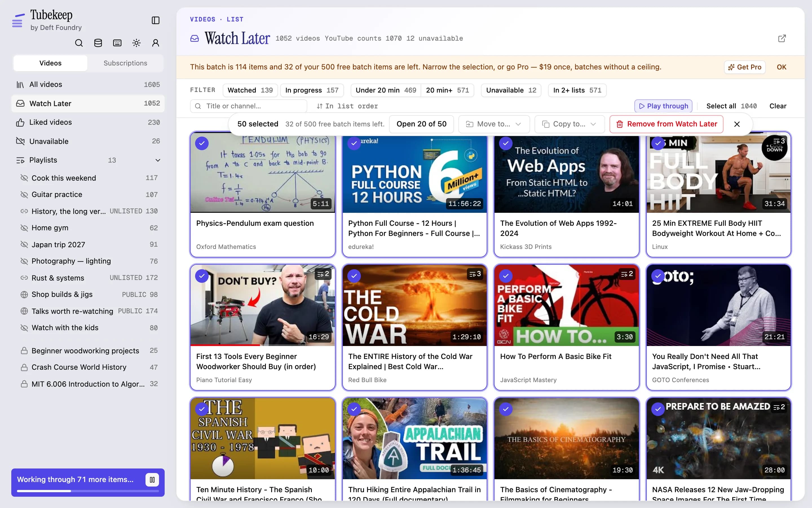Screen dimensions: 812x508
Task: Deselect First 13 Tools woodworker video
Action: tap(202, 276)
